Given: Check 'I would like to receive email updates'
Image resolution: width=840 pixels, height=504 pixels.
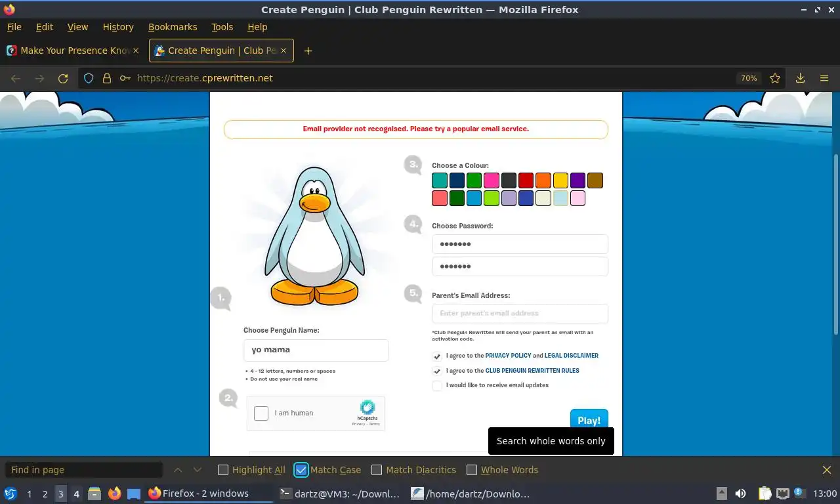Looking at the screenshot, I should [x=437, y=386].
